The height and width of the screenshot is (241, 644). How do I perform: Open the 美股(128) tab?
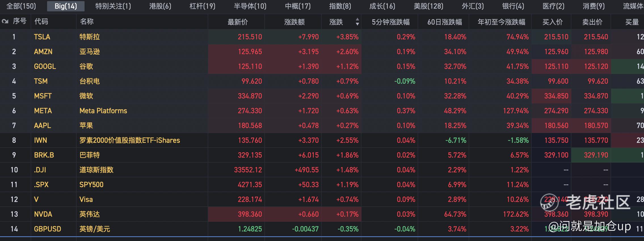click(428, 6)
